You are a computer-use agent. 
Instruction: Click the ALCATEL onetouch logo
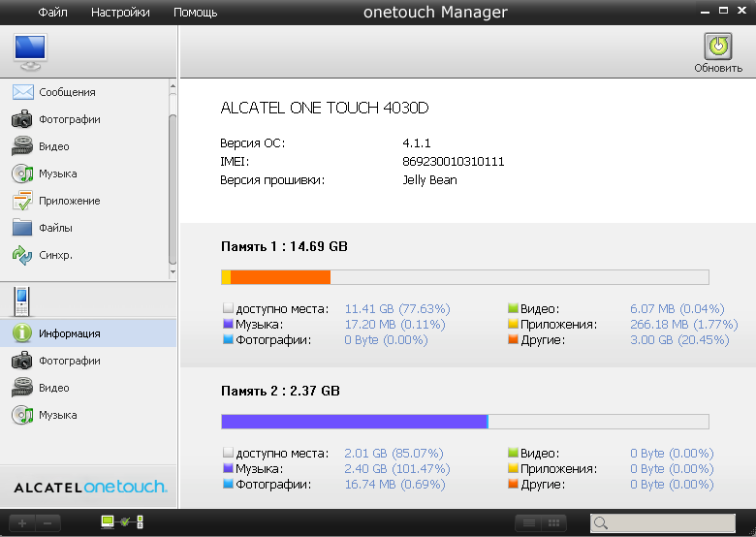90,487
